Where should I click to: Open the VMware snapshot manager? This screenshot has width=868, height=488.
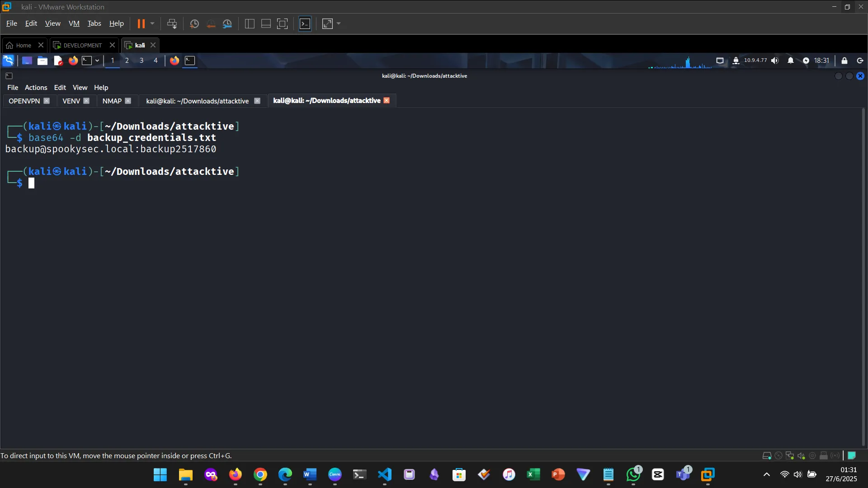[x=227, y=23]
